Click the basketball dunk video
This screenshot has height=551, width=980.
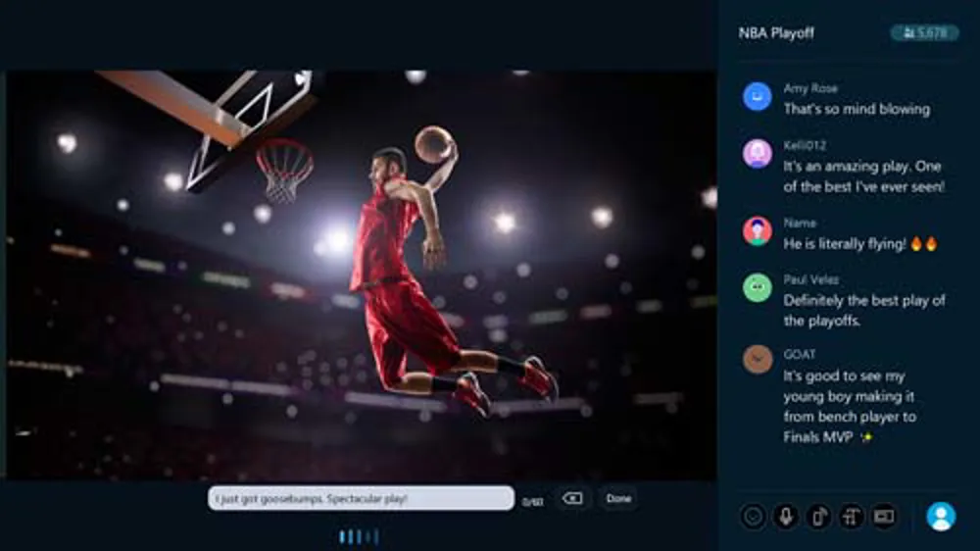click(361, 275)
